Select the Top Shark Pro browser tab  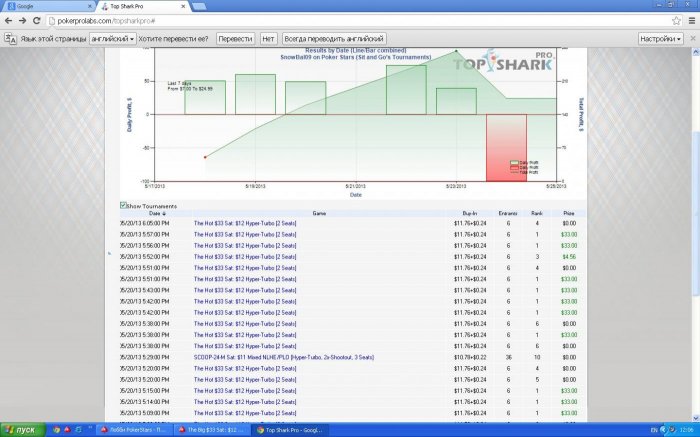(140, 6)
